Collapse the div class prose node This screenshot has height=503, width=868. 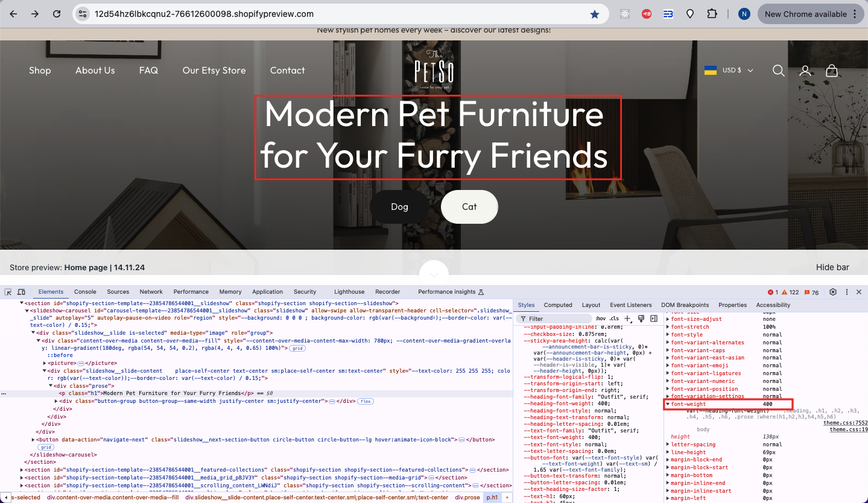click(51, 386)
